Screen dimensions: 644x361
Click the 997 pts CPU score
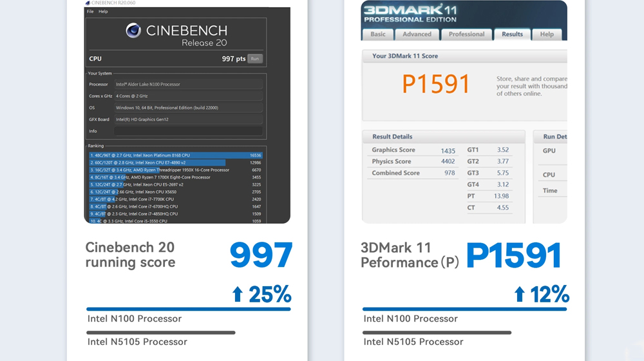coord(233,59)
